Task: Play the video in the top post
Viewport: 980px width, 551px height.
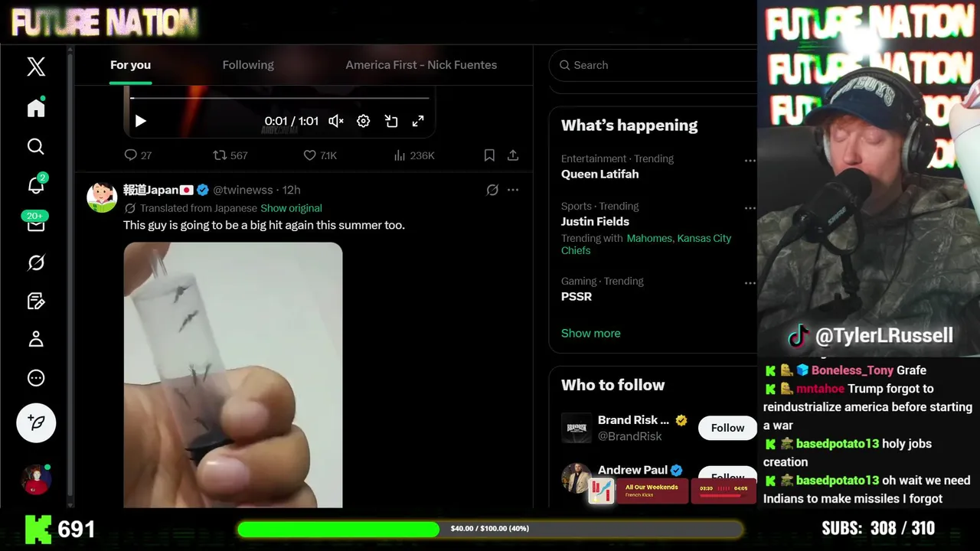Action: pyautogui.click(x=140, y=121)
